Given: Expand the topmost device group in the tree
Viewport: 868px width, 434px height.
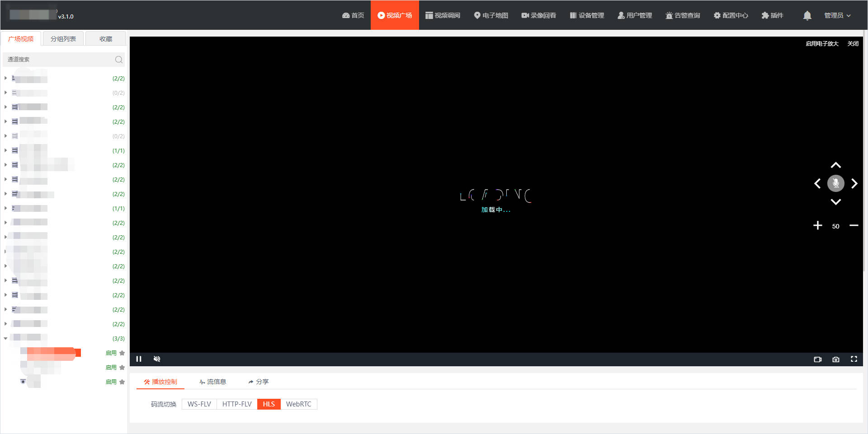Looking at the screenshot, I should (5, 78).
